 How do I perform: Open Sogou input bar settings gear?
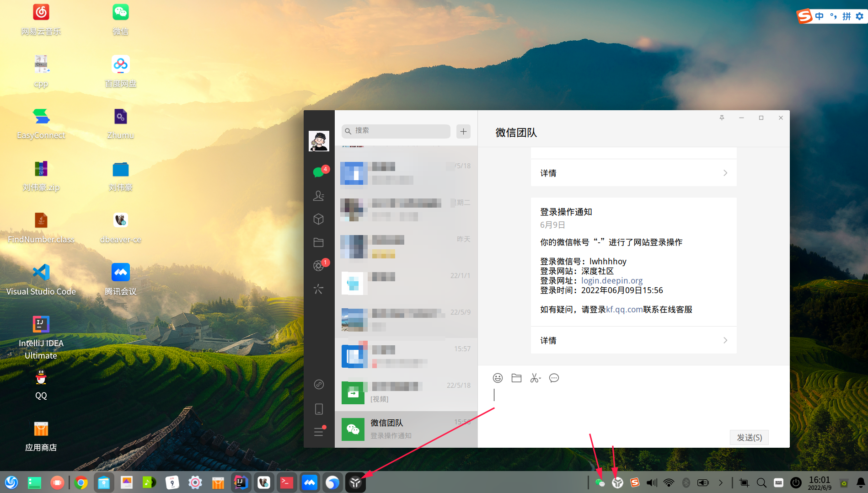(x=860, y=16)
